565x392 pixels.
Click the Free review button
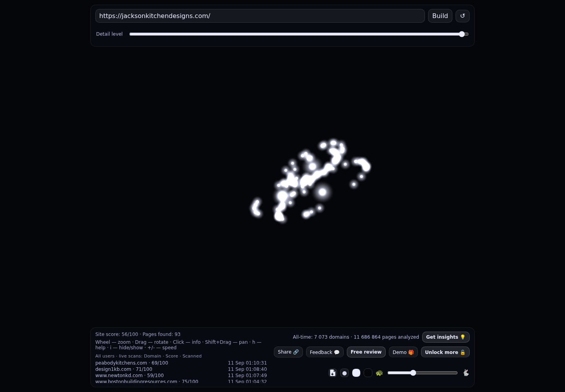366,352
